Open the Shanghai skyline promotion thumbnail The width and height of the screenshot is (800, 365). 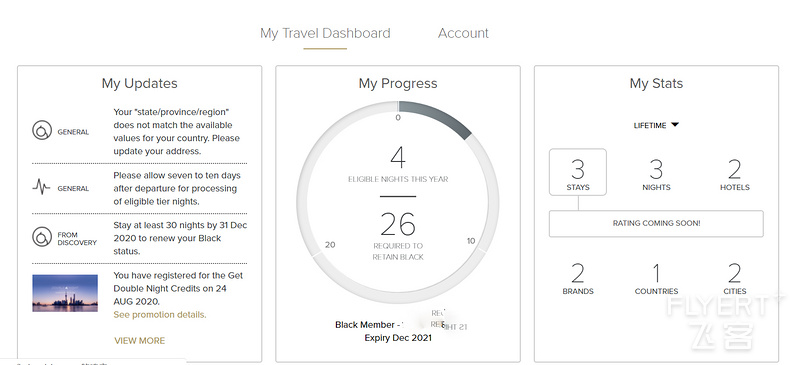[65, 293]
